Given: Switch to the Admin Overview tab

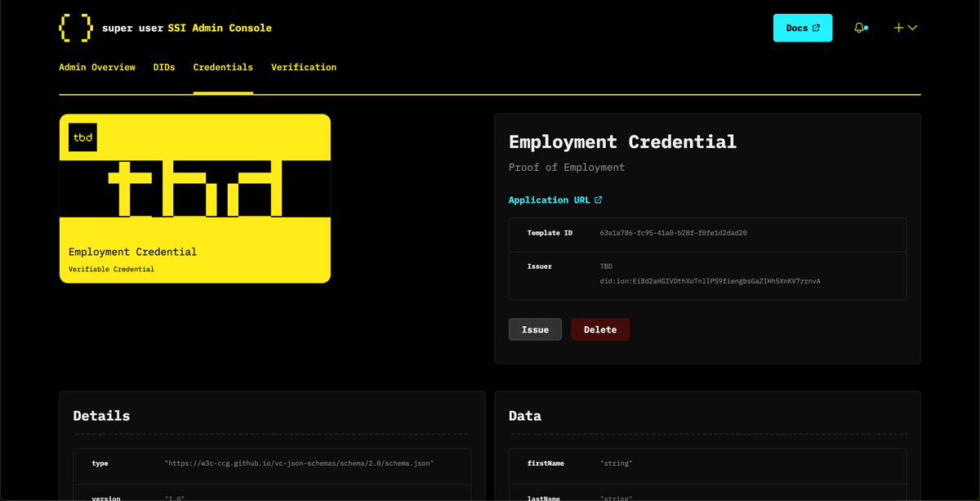Looking at the screenshot, I should point(97,67).
